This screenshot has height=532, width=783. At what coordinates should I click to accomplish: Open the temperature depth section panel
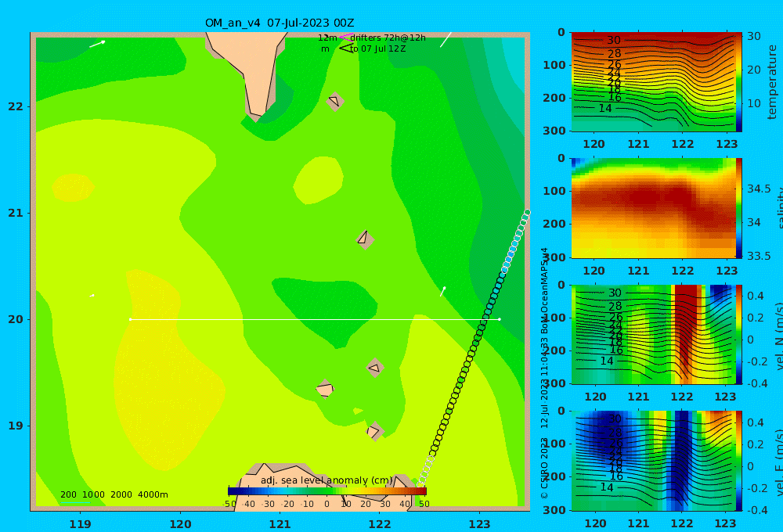(x=653, y=82)
